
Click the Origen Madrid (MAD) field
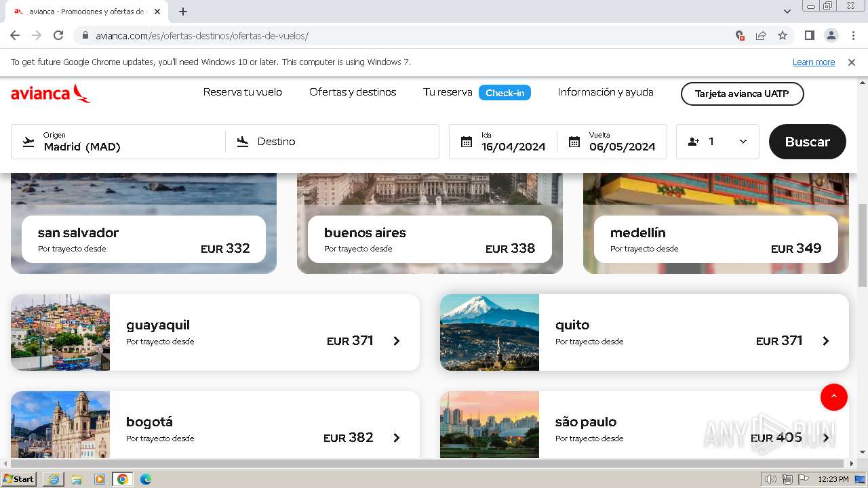point(119,142)
